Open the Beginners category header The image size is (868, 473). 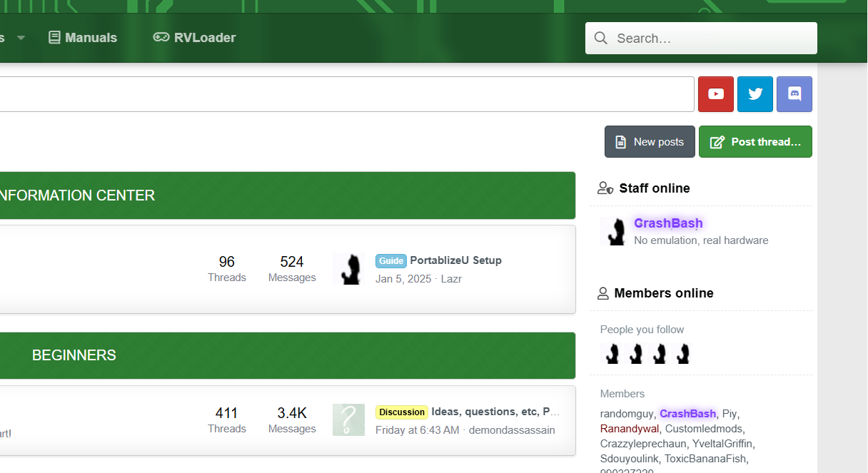[x=74, y=355]
